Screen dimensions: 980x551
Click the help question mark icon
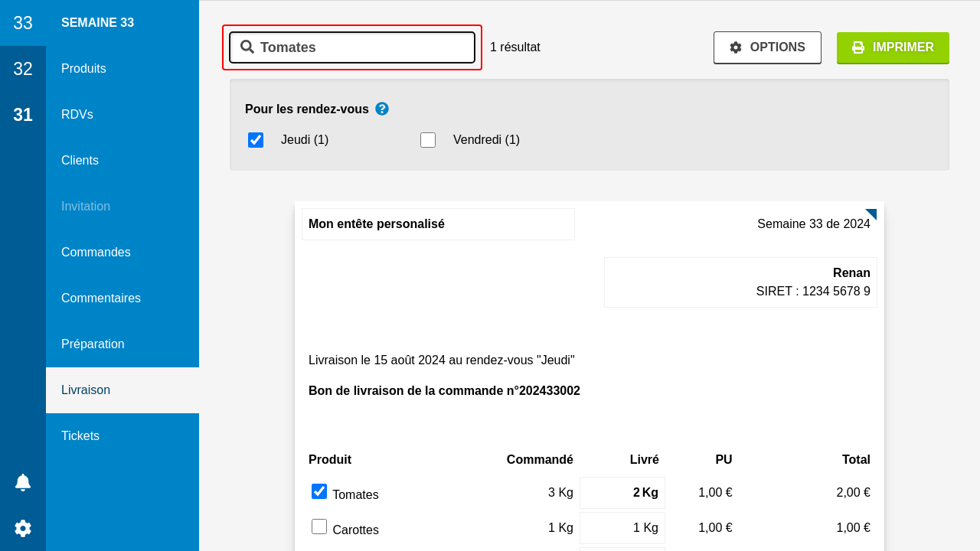(382, 109)
